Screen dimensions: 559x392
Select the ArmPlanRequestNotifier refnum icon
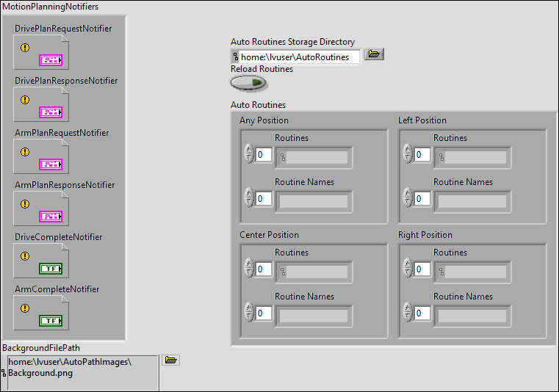coord(40,156)
